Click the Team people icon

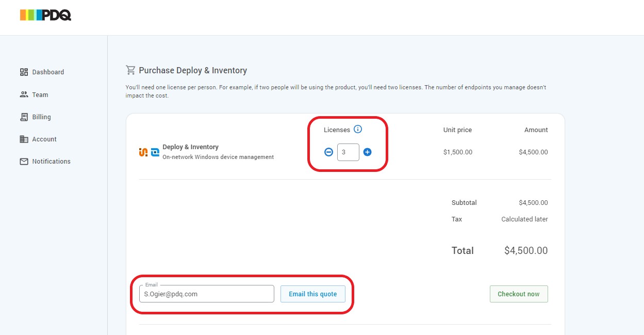[24, 94]
